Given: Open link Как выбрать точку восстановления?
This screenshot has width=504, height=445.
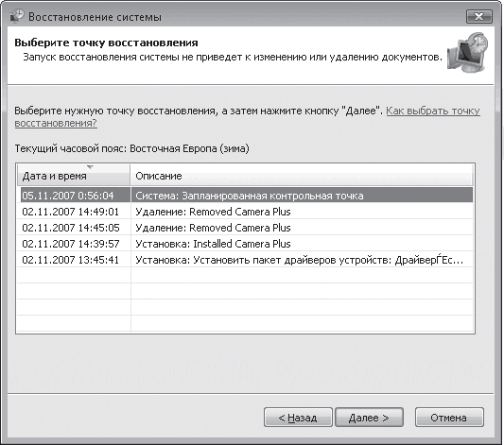Looking at the screenshot, I should pos(247,117).
